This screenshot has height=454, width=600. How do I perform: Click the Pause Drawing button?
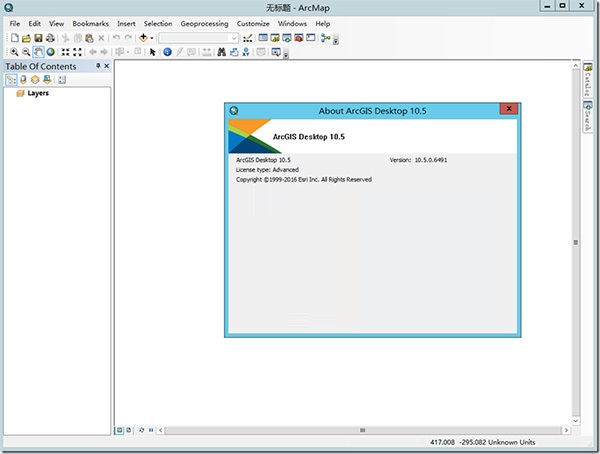pyautogui.click(x=151, y=430)
